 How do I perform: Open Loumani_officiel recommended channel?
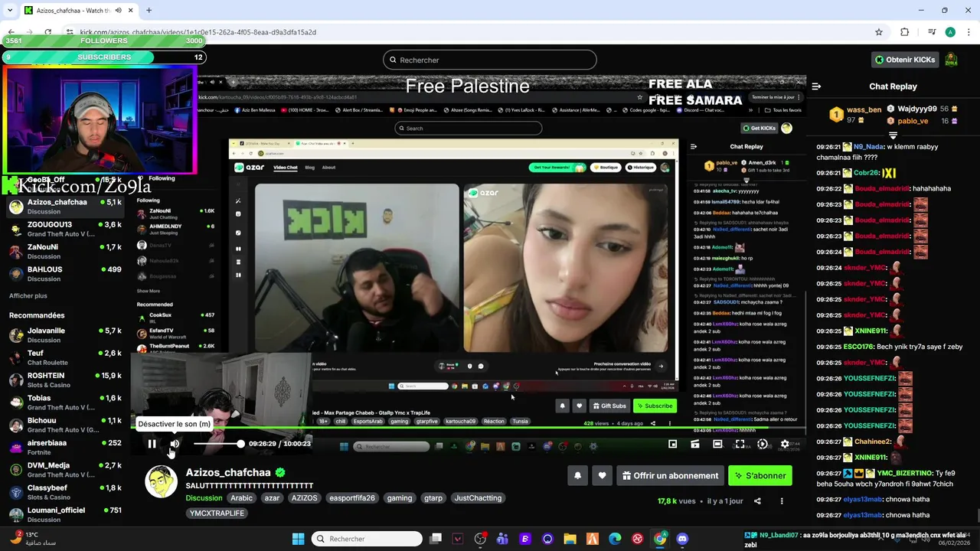pyautogui.click(x=65, y=514)
